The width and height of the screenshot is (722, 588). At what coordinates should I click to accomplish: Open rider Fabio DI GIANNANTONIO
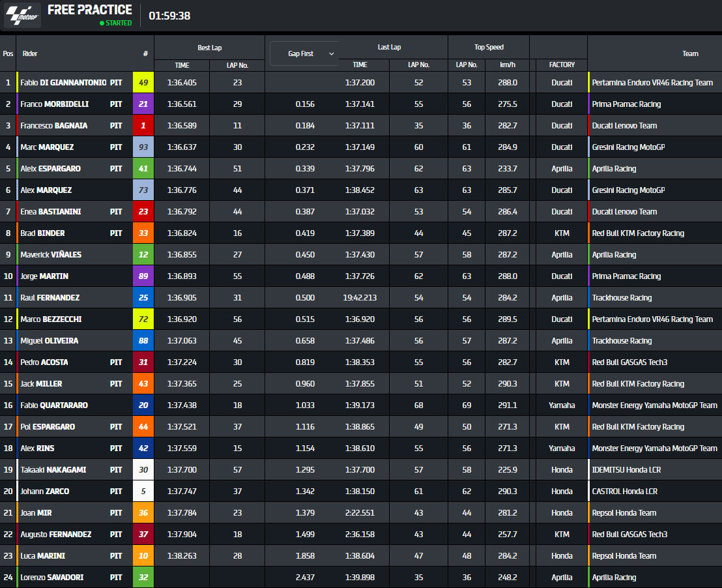pos(63,83)
